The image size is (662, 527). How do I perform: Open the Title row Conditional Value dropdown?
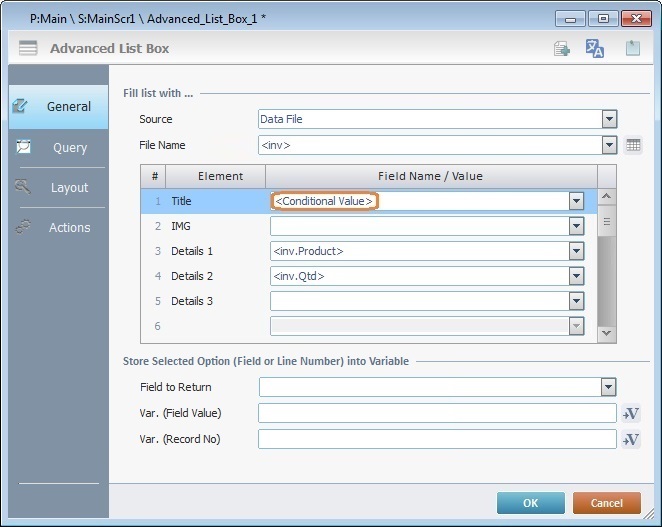[576, 201]
